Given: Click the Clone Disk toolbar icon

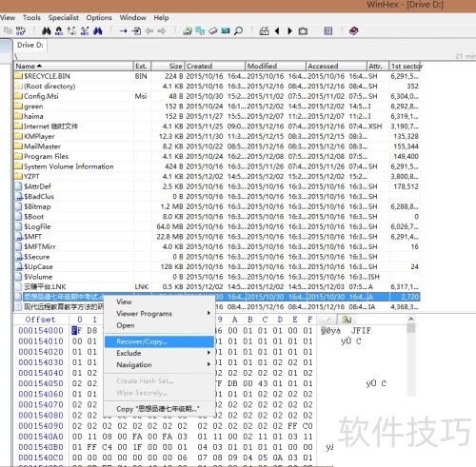Looking at the screenshot, I should pyautogui.click(x=200, y=30).
